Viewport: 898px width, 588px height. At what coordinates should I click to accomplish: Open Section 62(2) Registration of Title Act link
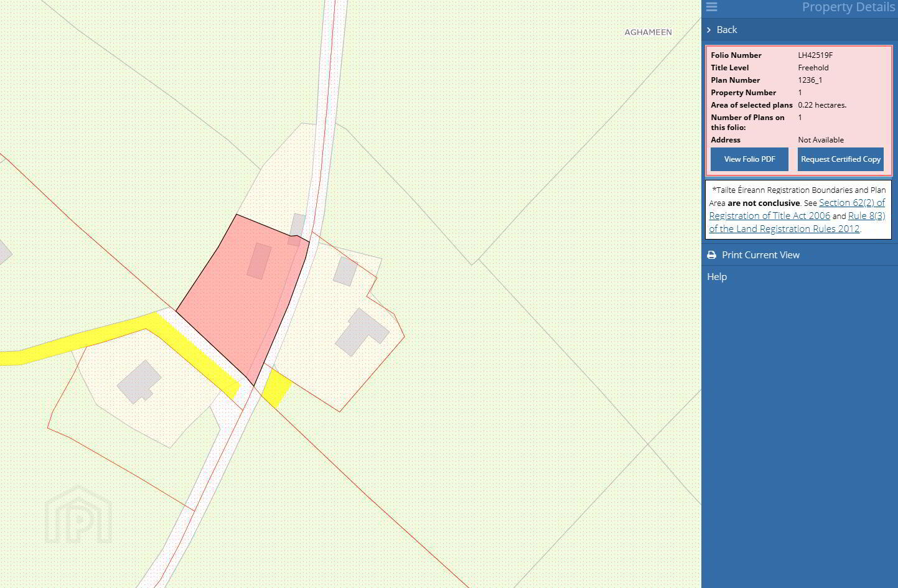pos(797,209)
